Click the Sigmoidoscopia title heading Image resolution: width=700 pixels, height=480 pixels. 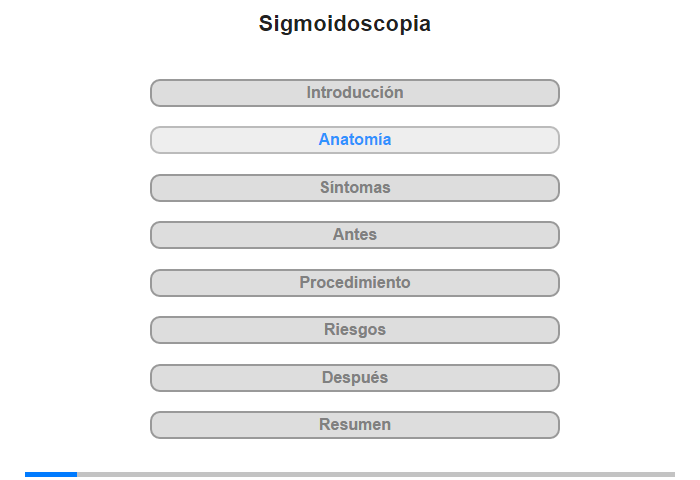(345, 24)
